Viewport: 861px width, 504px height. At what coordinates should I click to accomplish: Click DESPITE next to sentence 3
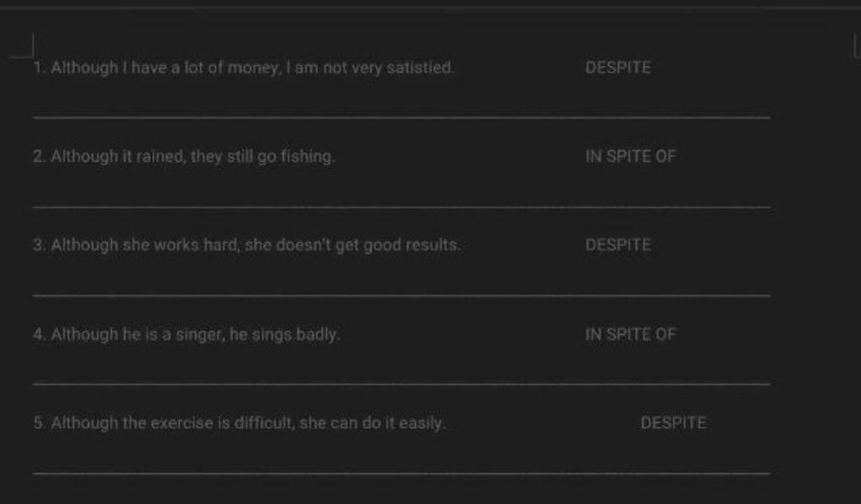pyautogui.click(x=618, y=244)
